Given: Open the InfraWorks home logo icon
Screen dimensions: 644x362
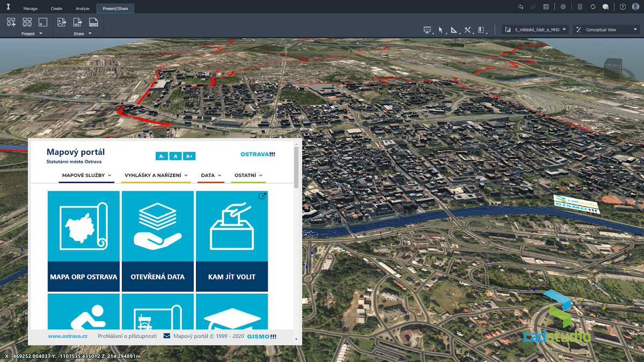Looking at the screenshot, I should 8,6.
